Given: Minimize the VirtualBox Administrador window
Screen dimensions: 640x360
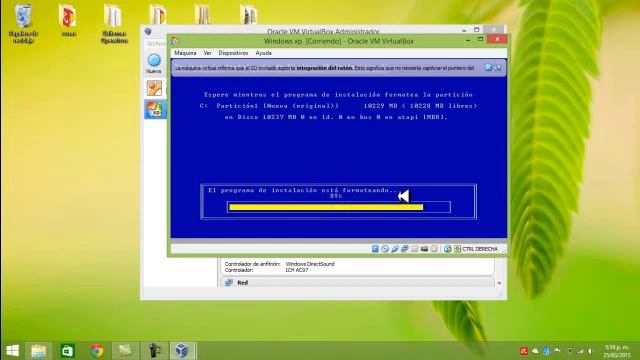Looking at the screenshot, I should tap(464, 30).
